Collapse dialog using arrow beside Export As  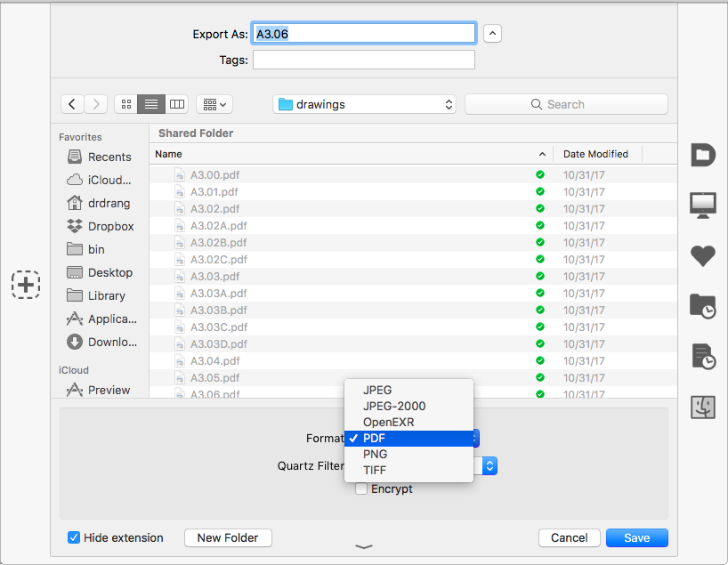click(x=493, y=34)
